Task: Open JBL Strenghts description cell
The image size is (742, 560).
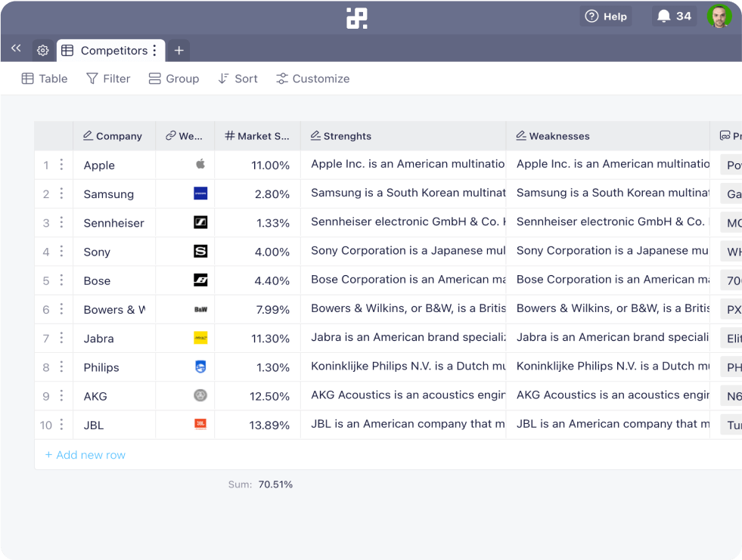Action: pyautogui.click(x=403, y=425)
